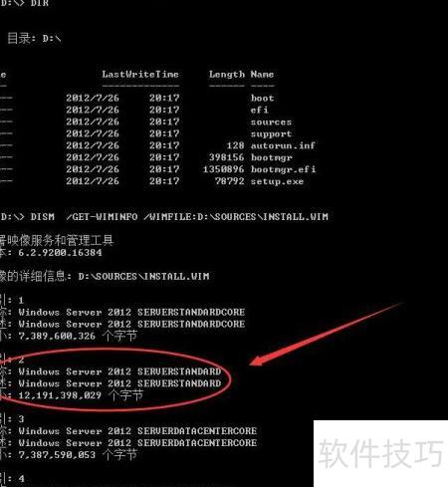Click the Name column header
448x487 pixels.
tap(262, 74)
